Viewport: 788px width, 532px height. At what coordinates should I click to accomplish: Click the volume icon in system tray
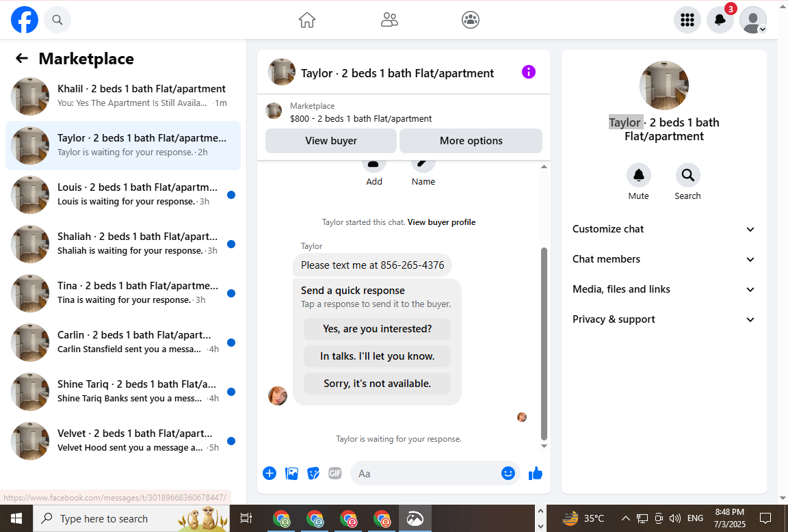675,518
